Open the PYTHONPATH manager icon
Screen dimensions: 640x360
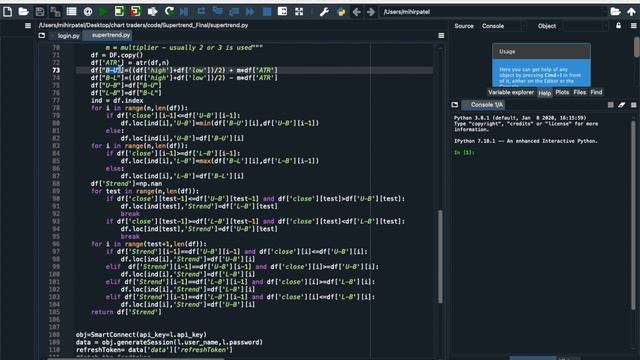tap(341, 12)
